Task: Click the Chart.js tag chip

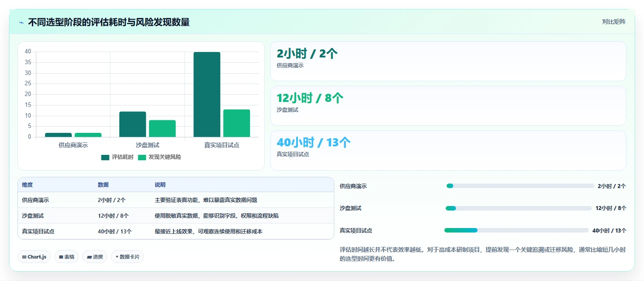Action: coord(35,257)
